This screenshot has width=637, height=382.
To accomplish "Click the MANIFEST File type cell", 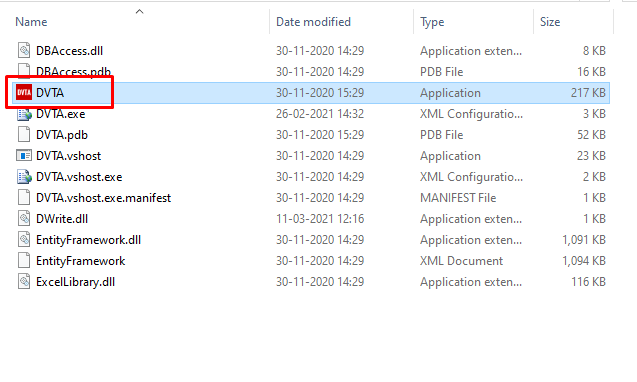I will pyautogui.click(x=458, y=198).
